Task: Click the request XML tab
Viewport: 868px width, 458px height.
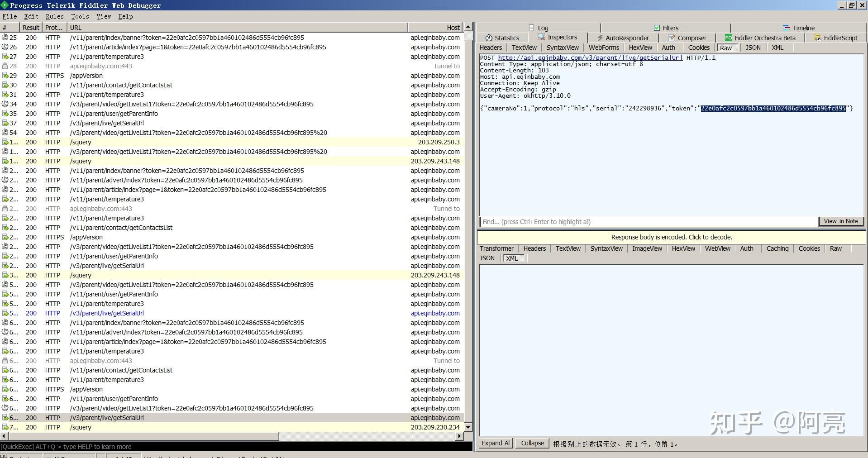Action: (777, 48)
